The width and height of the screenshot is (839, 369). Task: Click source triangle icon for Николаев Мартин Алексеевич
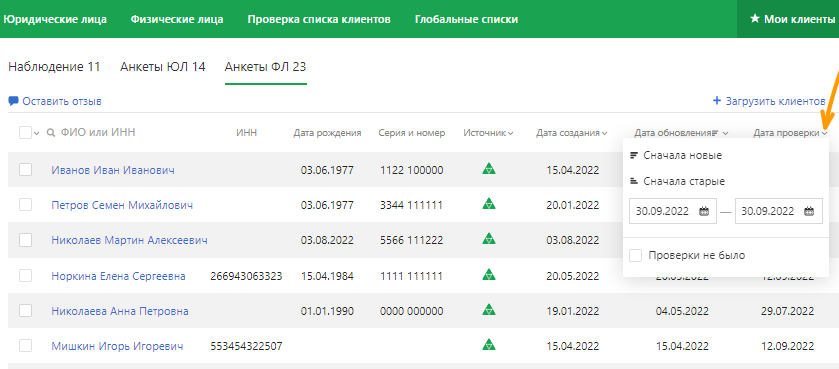click(x=489, y=239)
